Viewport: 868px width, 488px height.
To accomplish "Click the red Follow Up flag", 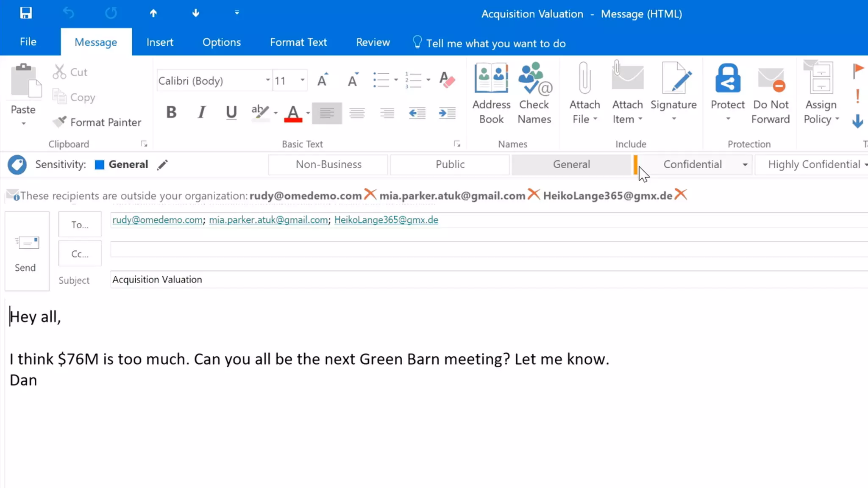I will (x=858, y=71).
